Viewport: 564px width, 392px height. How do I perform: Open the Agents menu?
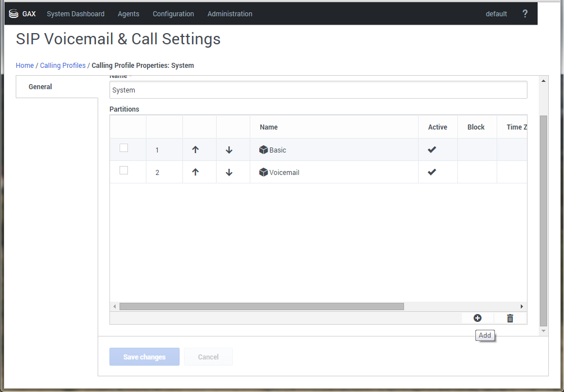[129, 14]
